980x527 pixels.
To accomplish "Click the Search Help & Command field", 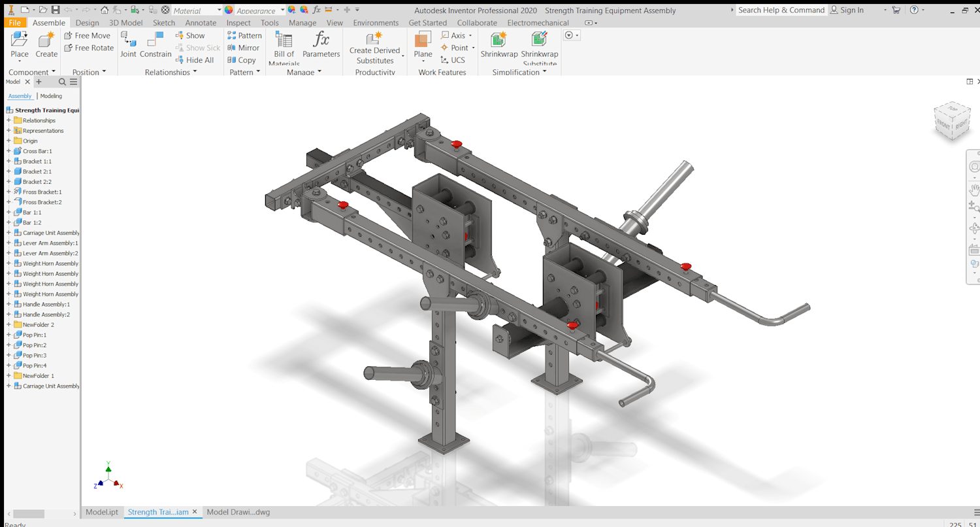I will (x=781, y=10).
